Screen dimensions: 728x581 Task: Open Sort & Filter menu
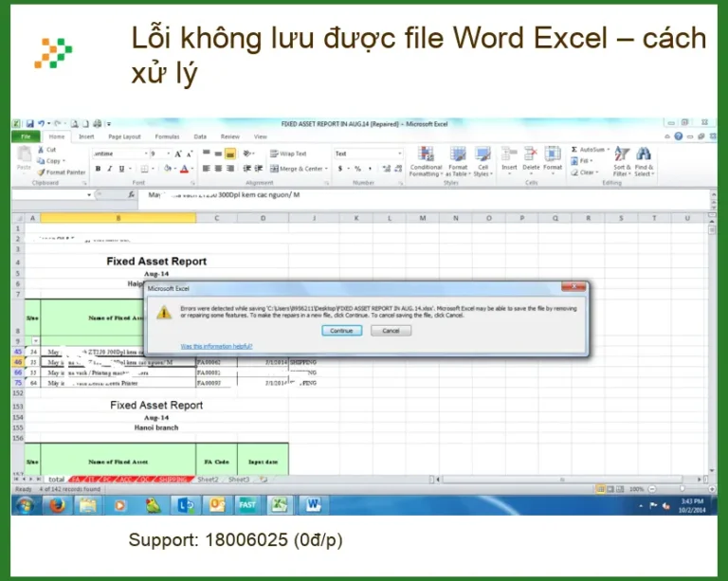(x=622, y=161)
